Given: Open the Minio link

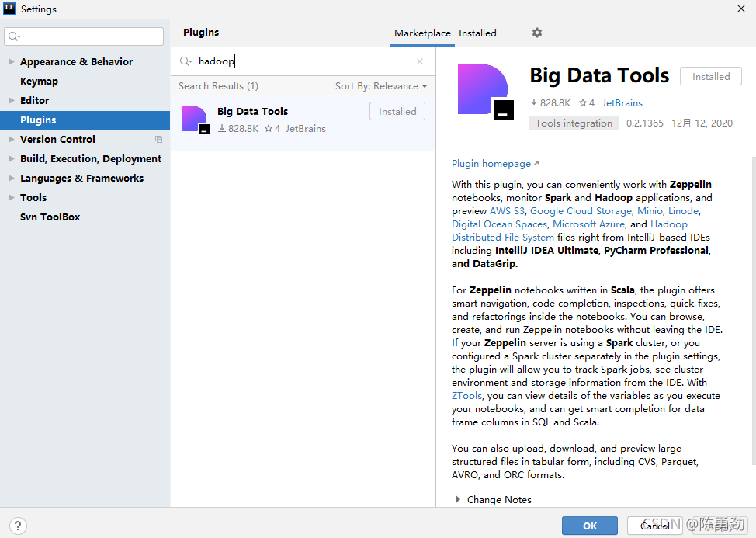Looking at the screenshot, I should click(650, 210).
